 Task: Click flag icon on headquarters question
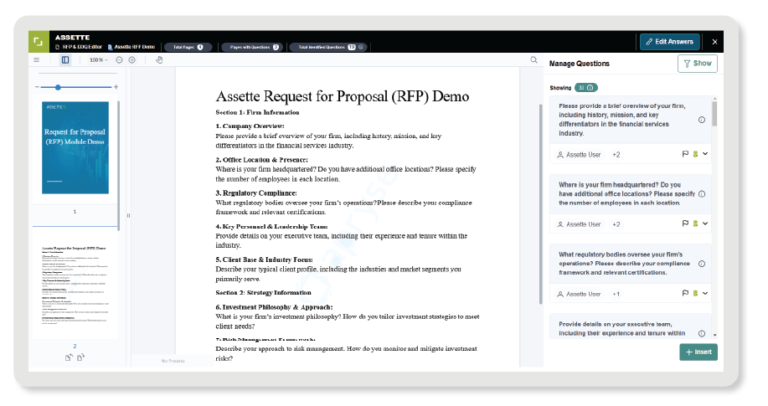click(x=685, y=223)
